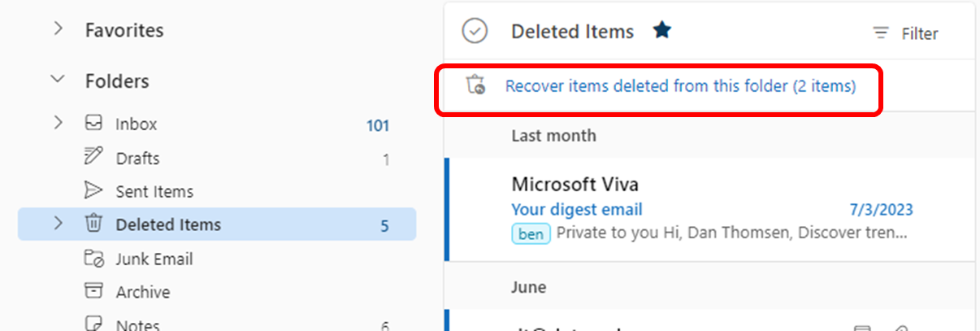Expand Deleted Items subfolders chevron

coord(58,223)
